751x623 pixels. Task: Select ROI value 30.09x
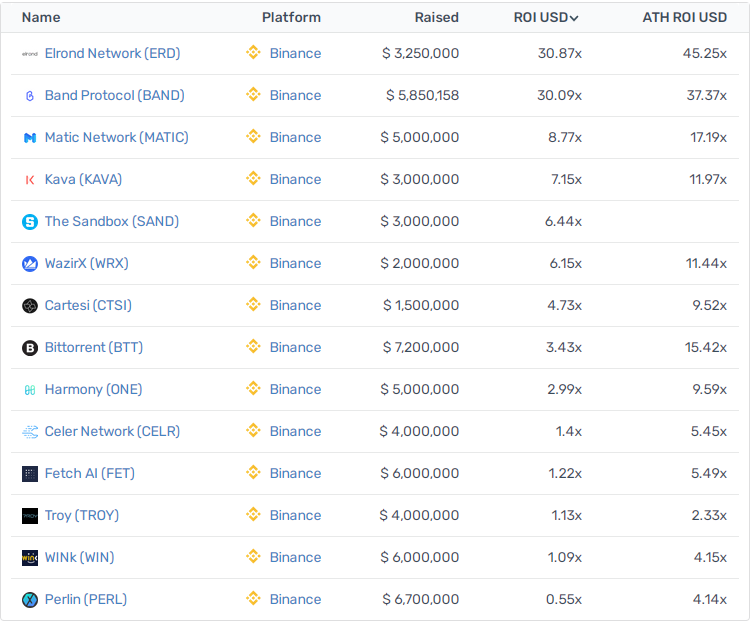click(559, 96)
